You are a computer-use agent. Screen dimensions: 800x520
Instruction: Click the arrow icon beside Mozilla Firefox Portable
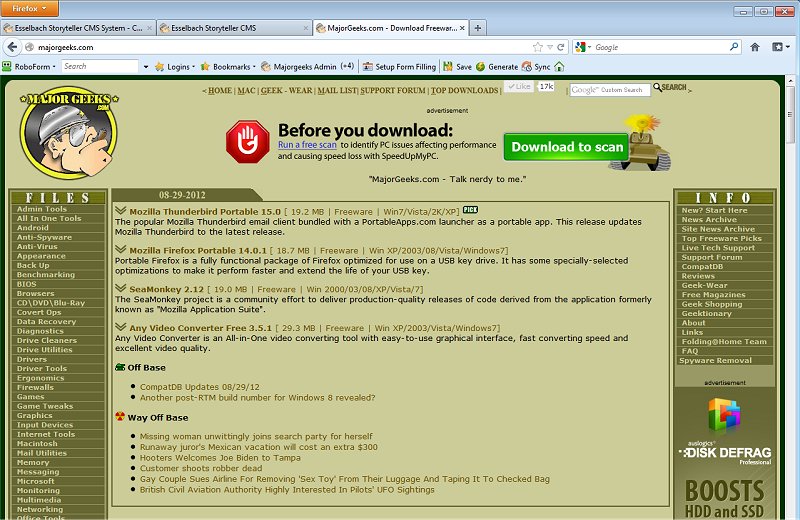pyautogui.click(x=121, y=249)
